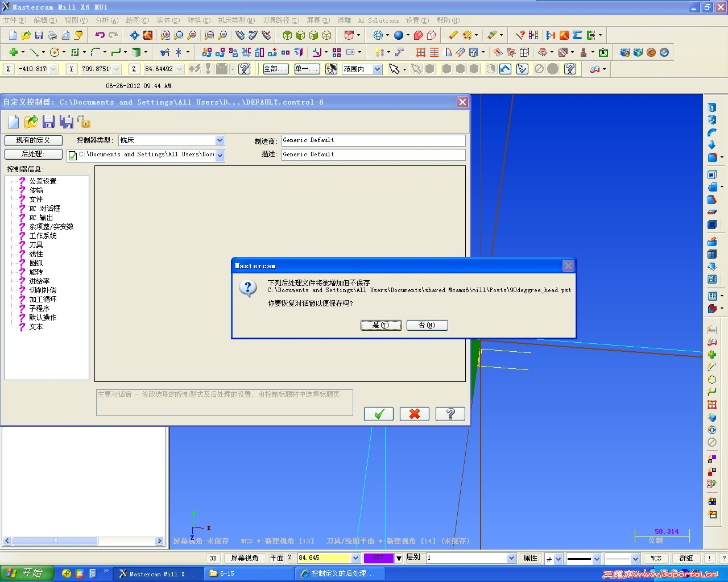Click the Sigma statistics icon

pos(577,35)
